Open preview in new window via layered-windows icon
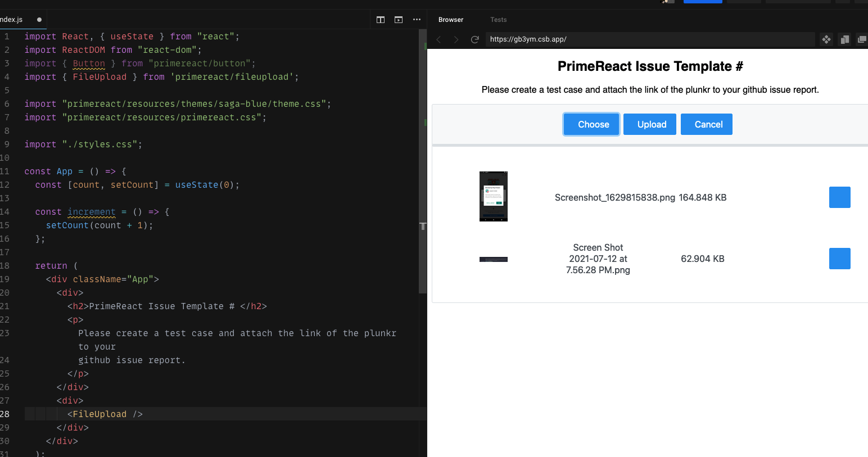 click(862, 39)
